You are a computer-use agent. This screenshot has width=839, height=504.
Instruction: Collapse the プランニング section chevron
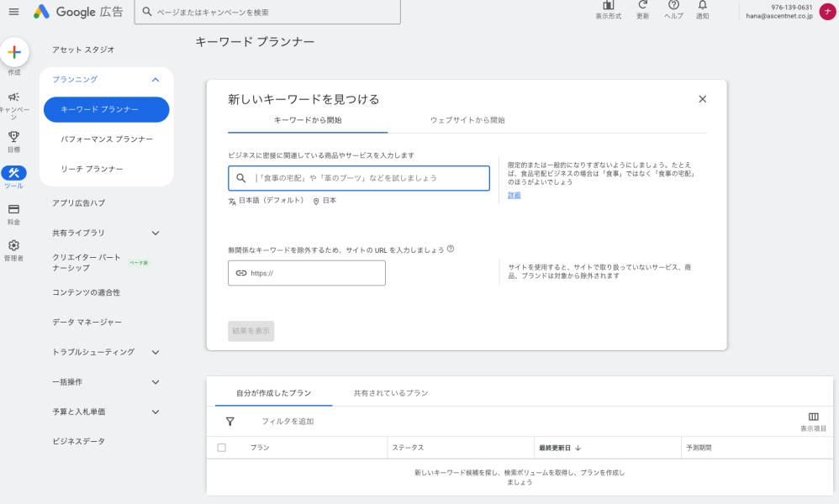pos(154,80)
